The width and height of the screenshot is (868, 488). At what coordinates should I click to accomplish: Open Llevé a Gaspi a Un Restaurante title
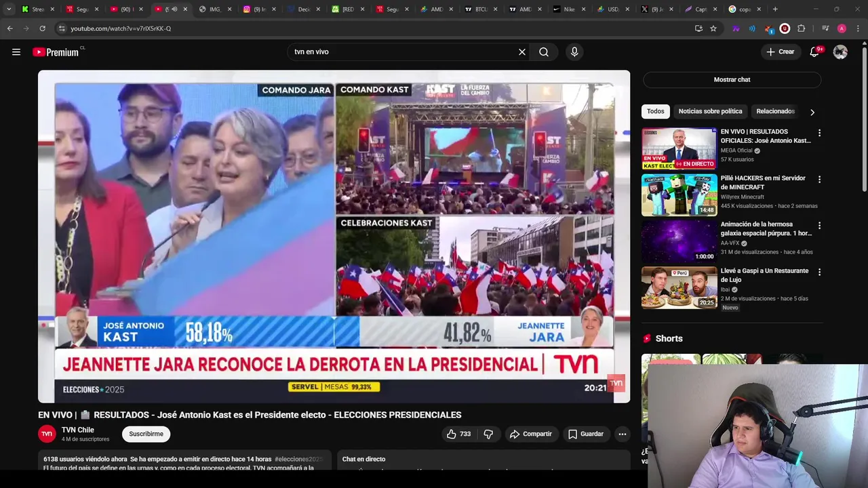[x=764, y=275]
